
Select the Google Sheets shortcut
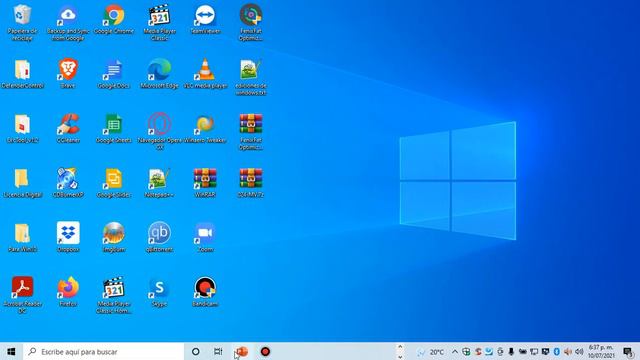(114, 129)
